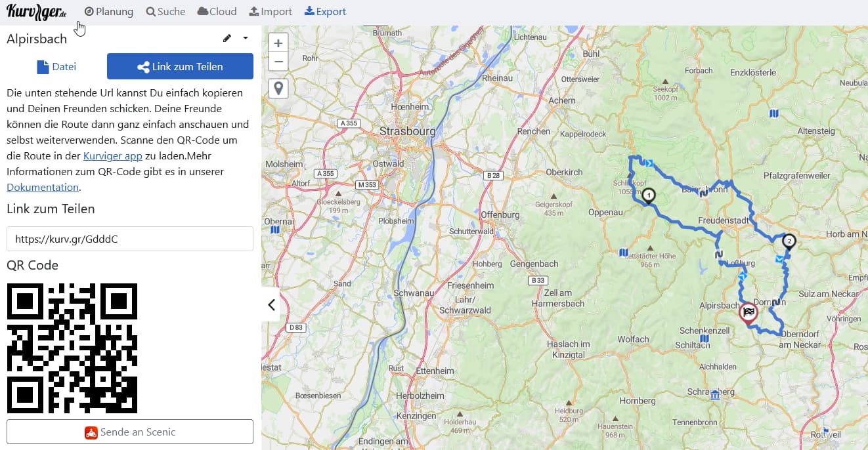Image resolution: width=868 pixels, height=450 pixels.
Task: Select waypoint marker 1 on the route
Action: [x=649, y=196]
